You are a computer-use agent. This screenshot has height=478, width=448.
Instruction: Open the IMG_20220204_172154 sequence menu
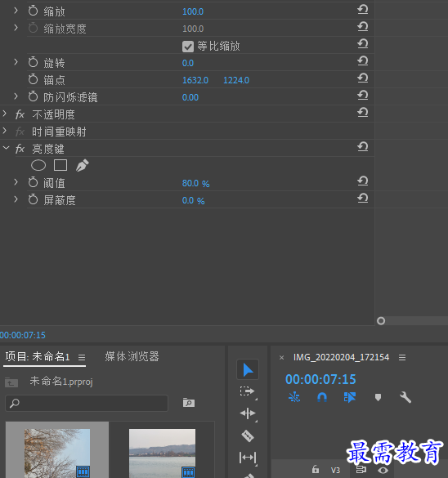click(x=402, y=357)
